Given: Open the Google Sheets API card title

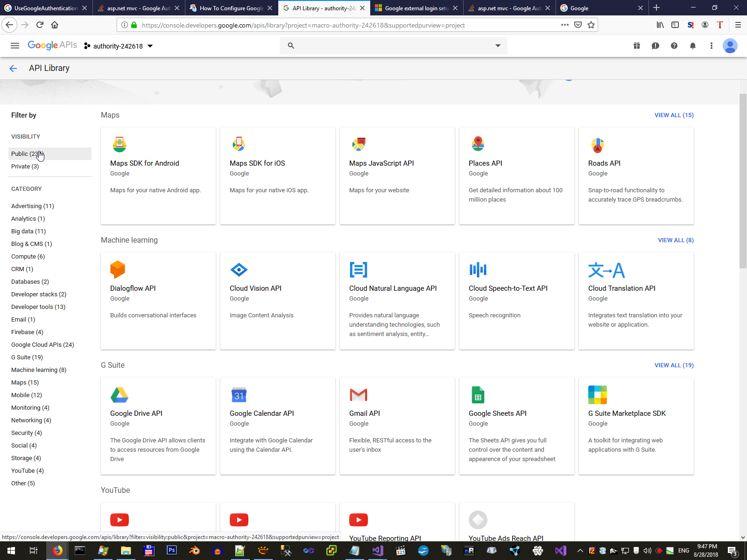Looking at the screenshot, I should 498,413.
